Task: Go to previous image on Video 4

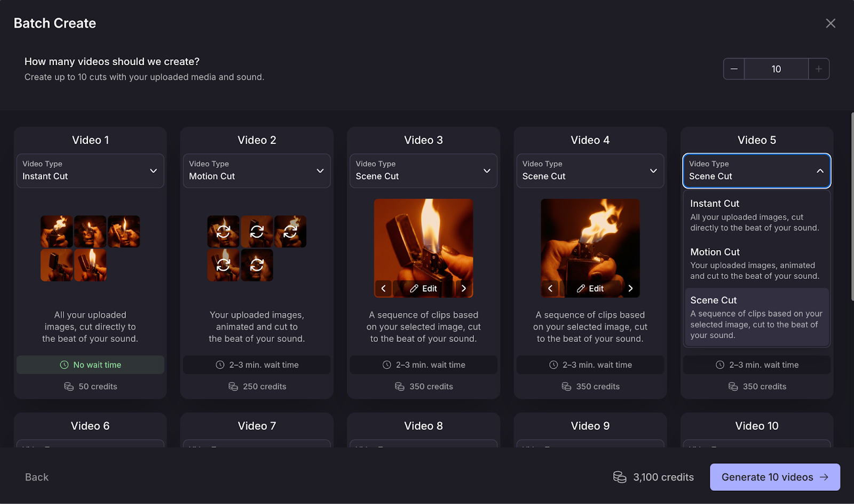Action: click(550, 289)
